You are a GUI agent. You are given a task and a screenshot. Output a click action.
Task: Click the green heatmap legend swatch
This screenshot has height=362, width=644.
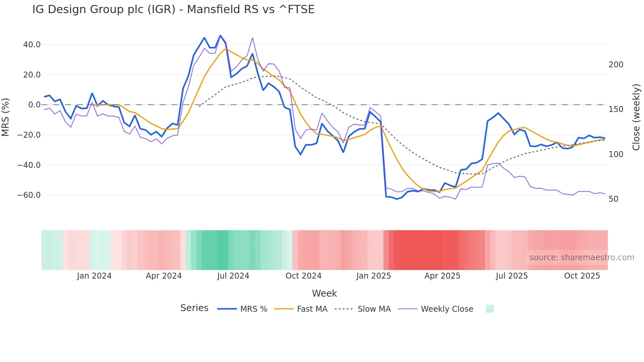(x=490, y=309)
